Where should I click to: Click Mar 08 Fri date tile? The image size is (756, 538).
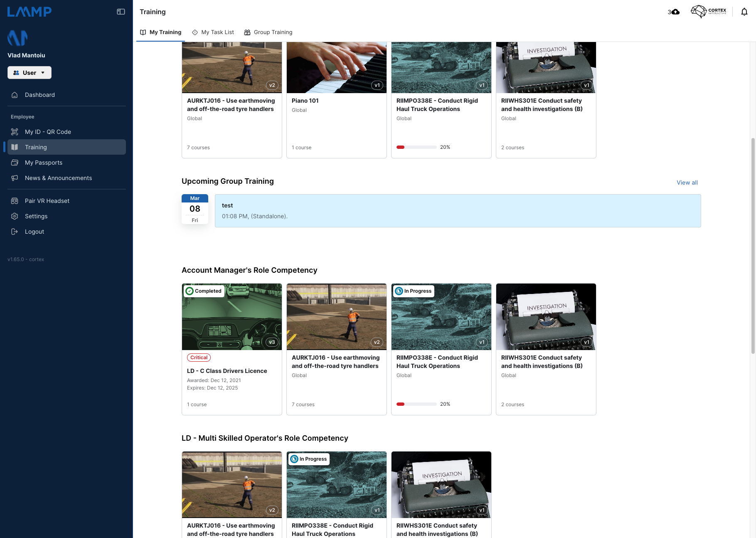195,209
